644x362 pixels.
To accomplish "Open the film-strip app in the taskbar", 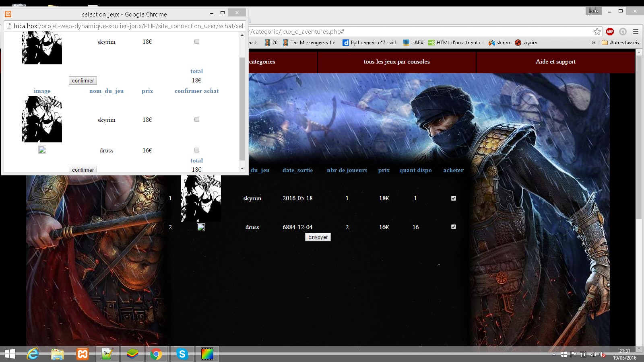I will click(207, 354).
